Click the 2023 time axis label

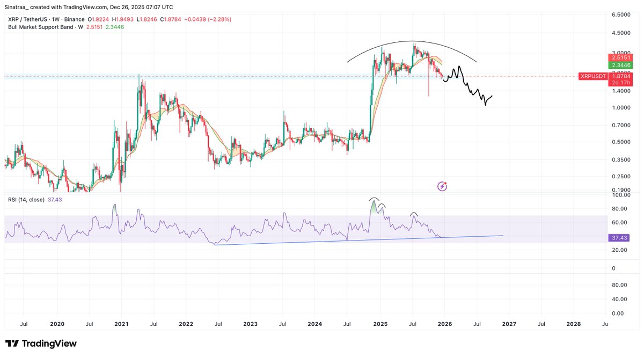(250, 324)
